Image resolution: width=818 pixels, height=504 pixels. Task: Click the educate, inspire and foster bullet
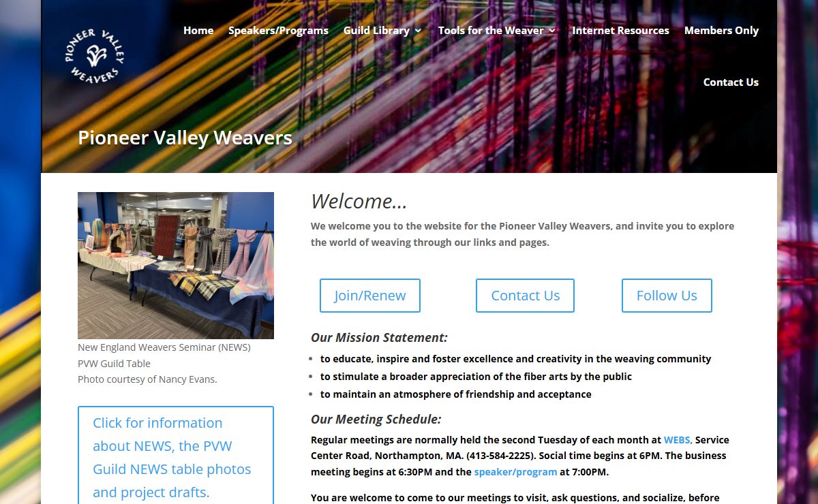pyautogui.click(x=515, y=359)
